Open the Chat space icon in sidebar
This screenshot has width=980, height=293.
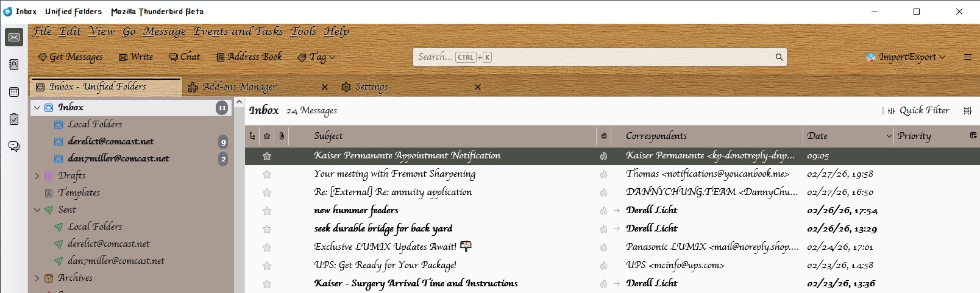pyautogui.click(x=14, y=147)
